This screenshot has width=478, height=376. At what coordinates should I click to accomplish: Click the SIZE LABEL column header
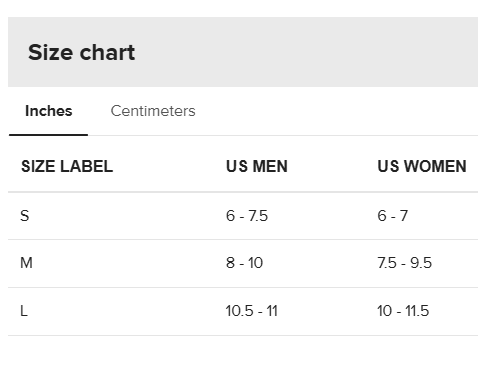67,166
